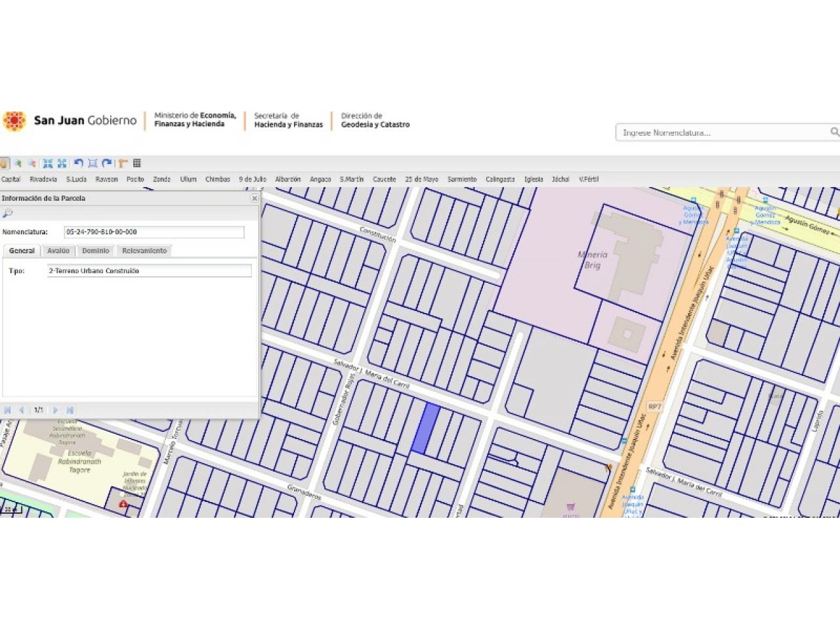The width and height of the screenshot is (840, 630).
Task: Go forward to the next map view
Action: click(x=107, y=163)
